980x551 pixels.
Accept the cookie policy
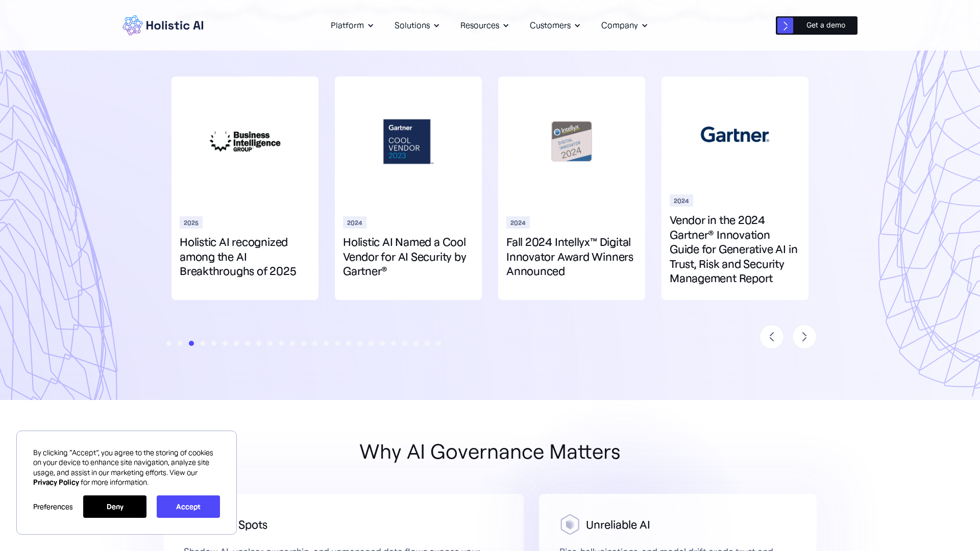click(x=188, y=507)
